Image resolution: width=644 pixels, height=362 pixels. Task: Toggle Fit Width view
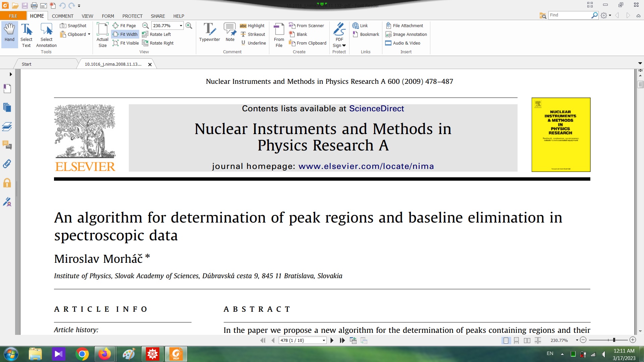[125, 34]
